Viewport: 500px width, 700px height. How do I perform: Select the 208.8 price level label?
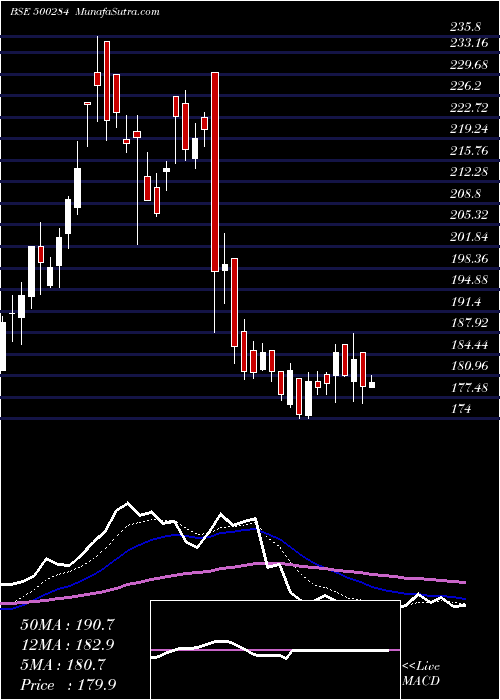[x=465, y=193]
